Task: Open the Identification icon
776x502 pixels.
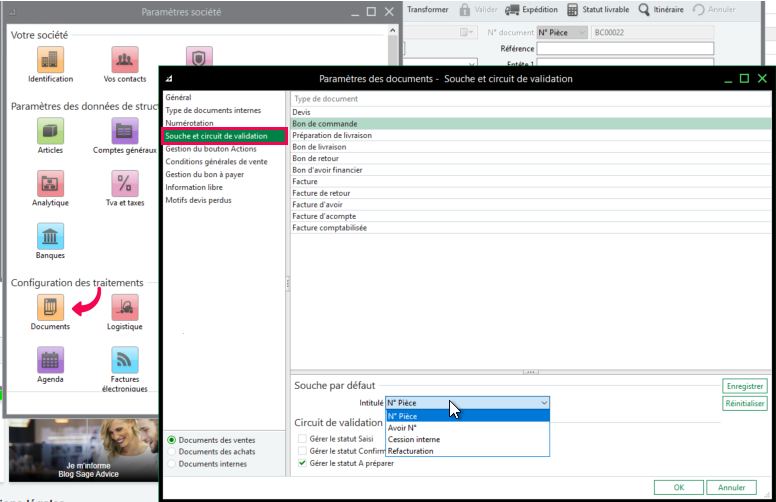Action: (50, 60)
